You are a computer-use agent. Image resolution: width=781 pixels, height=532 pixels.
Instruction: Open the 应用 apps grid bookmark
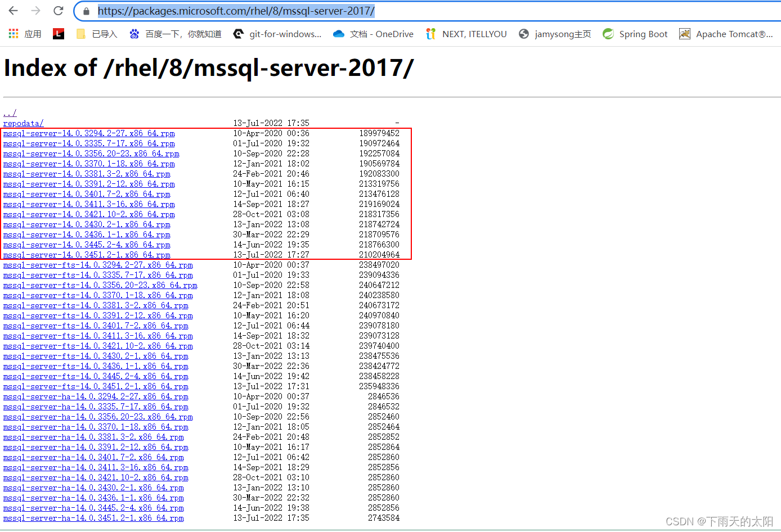25,34
